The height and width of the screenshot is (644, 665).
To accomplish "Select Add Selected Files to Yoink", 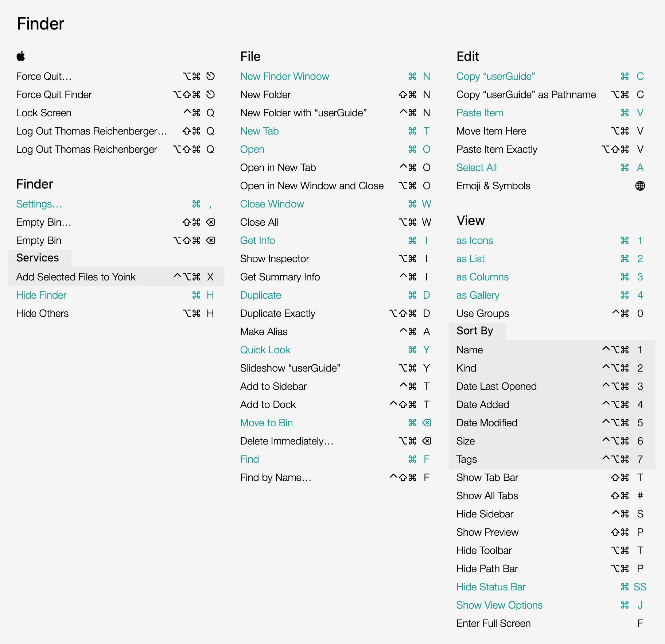I will coord(76,277).
